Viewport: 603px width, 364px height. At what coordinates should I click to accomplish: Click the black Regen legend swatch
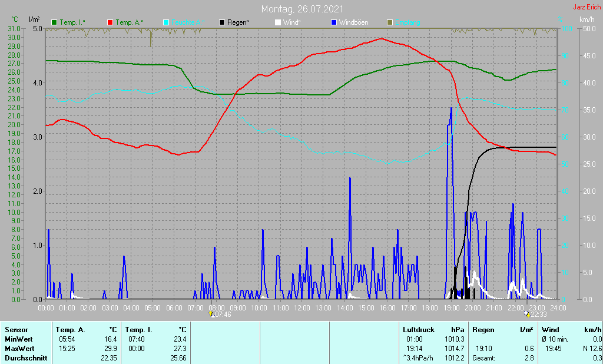click(x=222, y=22)
